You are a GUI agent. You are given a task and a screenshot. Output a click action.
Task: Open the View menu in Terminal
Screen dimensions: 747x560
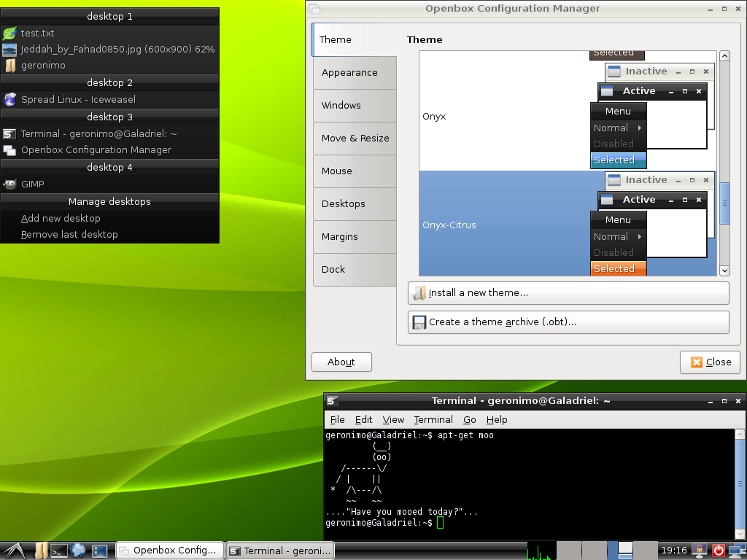point(393,419)
